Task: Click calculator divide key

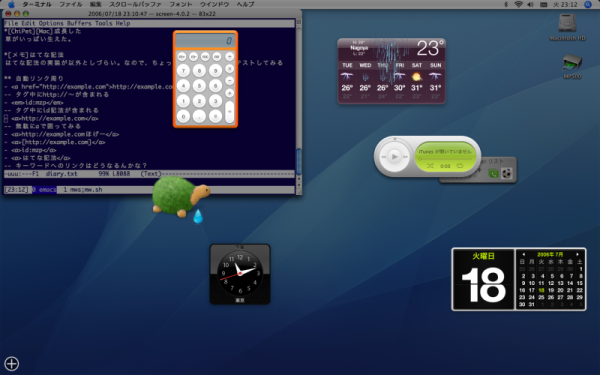Action: (230, 57)
